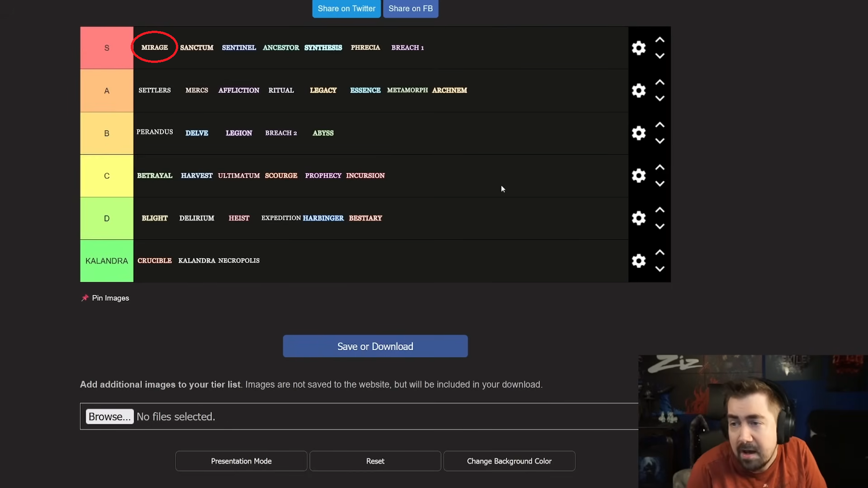Click the orange A tier label

tap(107, 90)
